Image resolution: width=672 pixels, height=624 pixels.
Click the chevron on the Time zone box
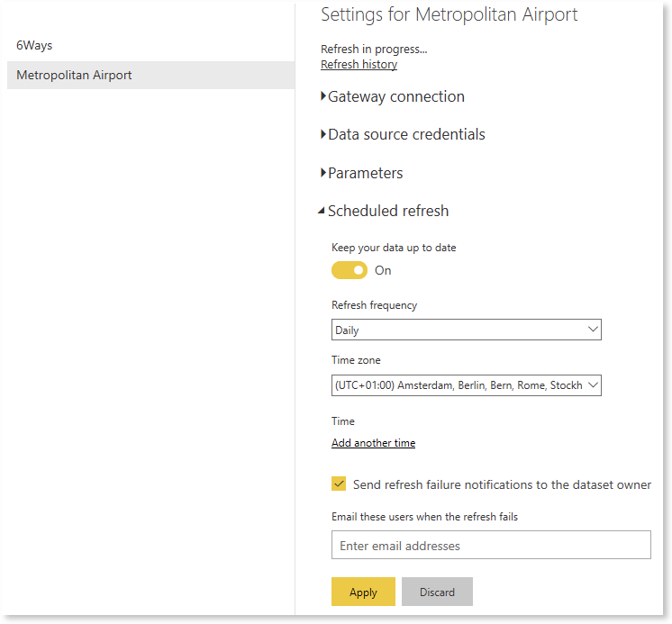tap(593, 385)
